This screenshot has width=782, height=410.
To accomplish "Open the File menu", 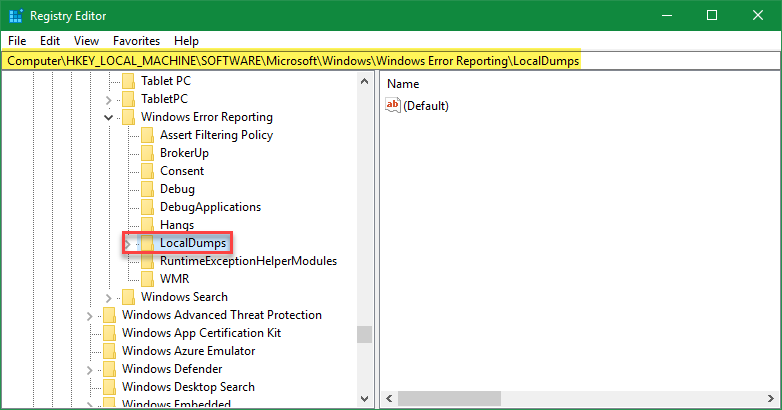I will click(x=17, y=41).
